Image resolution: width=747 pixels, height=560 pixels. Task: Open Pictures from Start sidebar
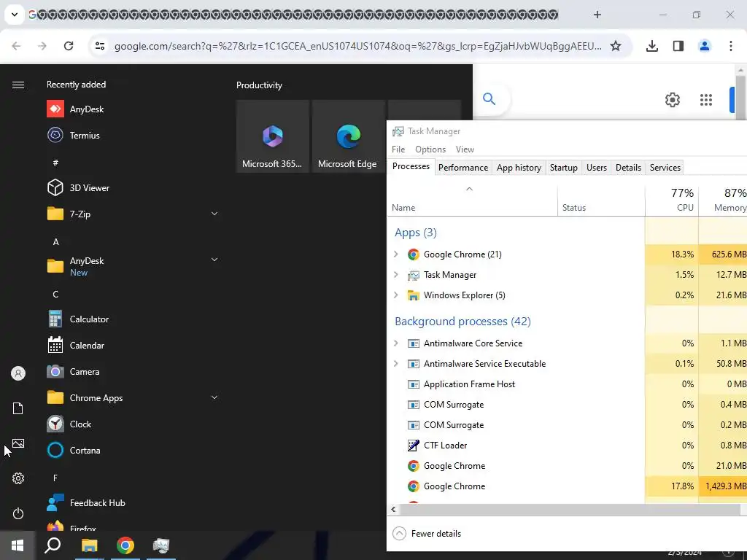pos(18,443)
